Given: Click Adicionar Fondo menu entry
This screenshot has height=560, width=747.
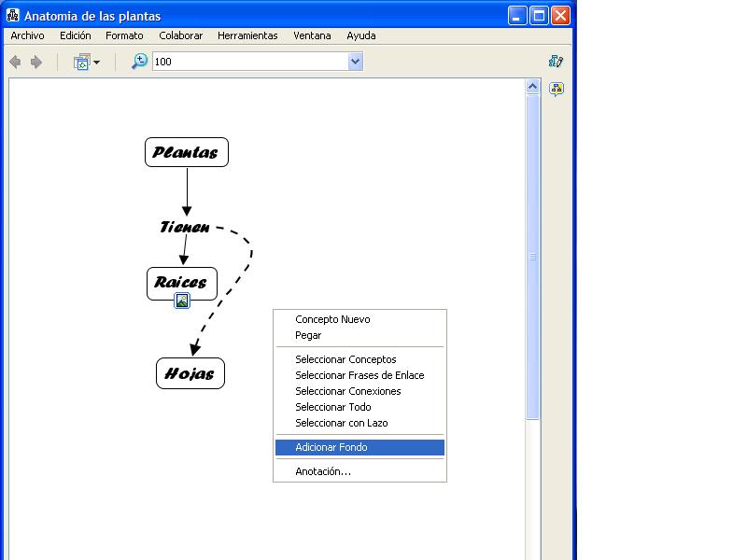Looking at the screenshot, I should point(359,447).
